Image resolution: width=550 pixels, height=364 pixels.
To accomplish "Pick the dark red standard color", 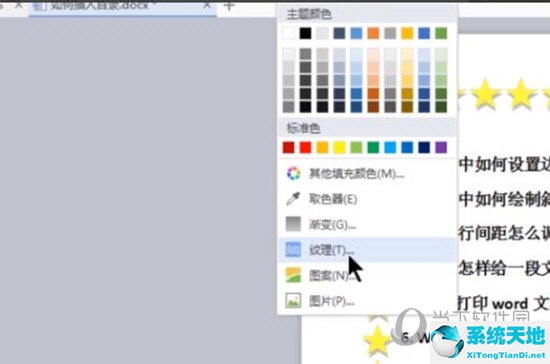I will click(289, 148).
